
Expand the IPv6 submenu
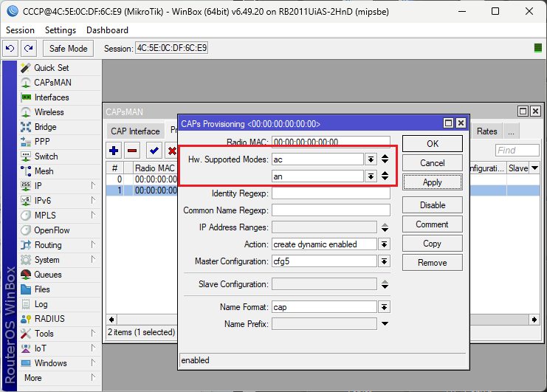pyautogui.click(x=93, y=200)
